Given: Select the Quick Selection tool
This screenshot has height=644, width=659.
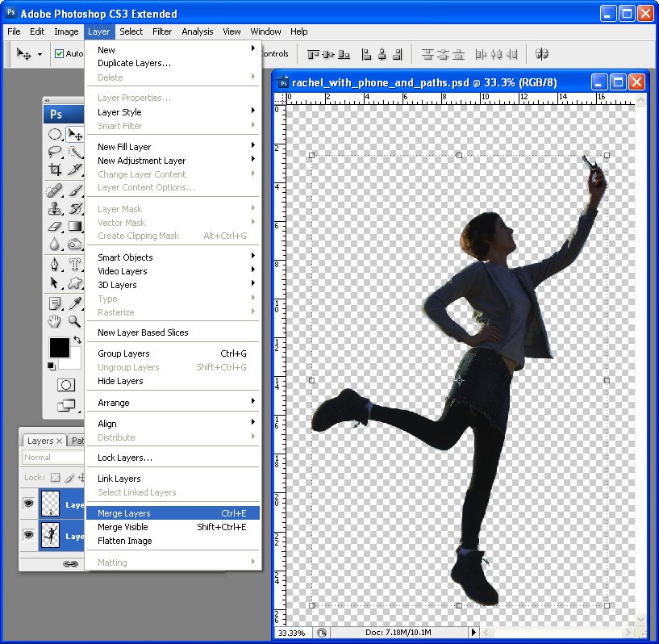Looking at the screenshot, I should coord(75,152).
